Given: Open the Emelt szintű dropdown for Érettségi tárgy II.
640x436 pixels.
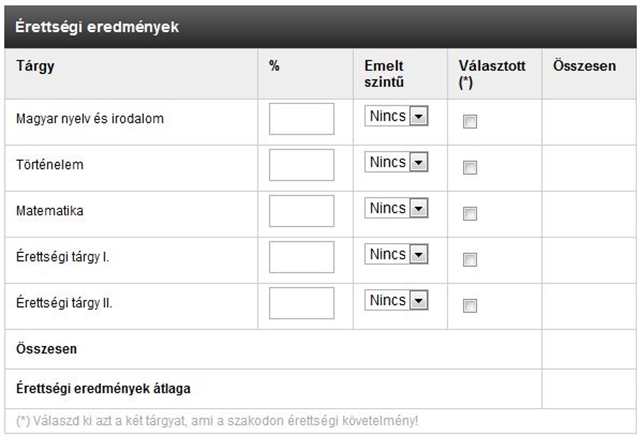Looking at the screenshot, I should tap(396, 301).
